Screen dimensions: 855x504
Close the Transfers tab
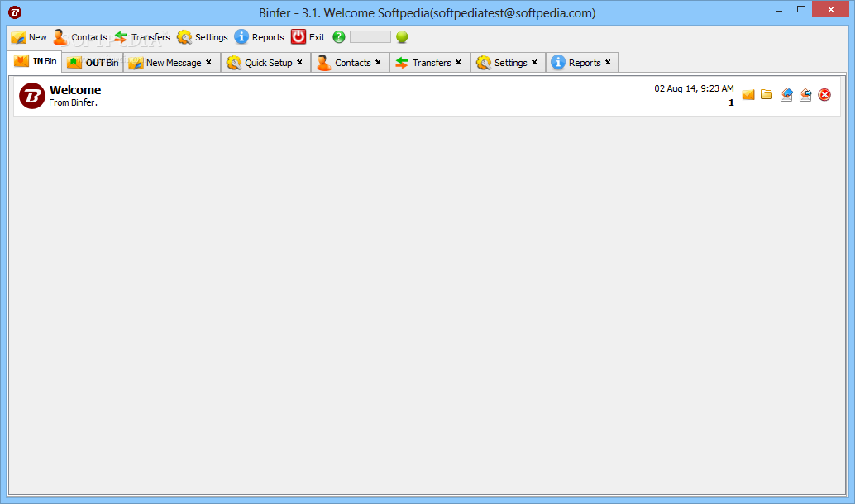tap(458, 63)
